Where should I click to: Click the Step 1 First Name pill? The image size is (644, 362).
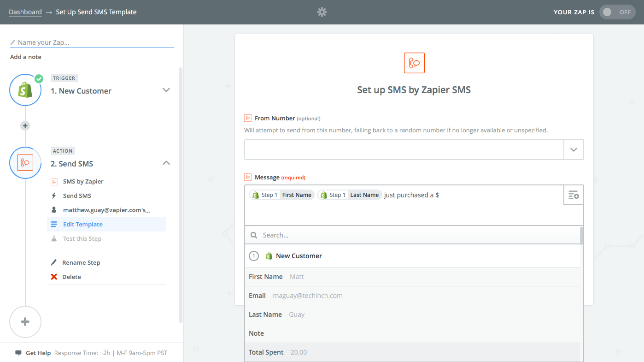click(x=282, y=195)
